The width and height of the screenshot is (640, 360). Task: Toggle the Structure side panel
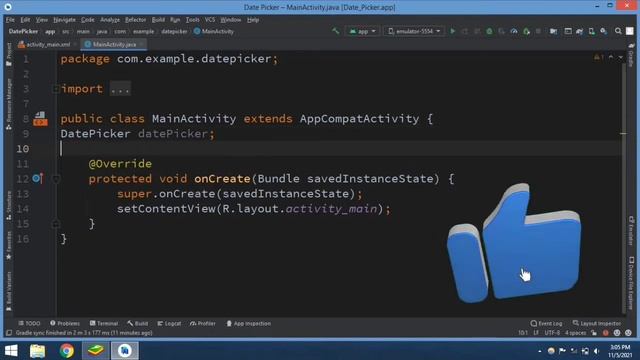point(9,205)
